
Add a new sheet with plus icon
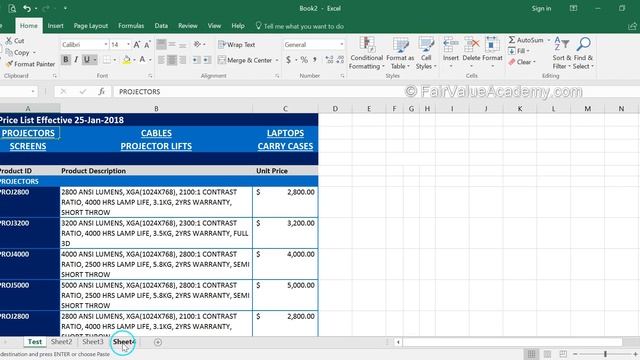point(158,342)
